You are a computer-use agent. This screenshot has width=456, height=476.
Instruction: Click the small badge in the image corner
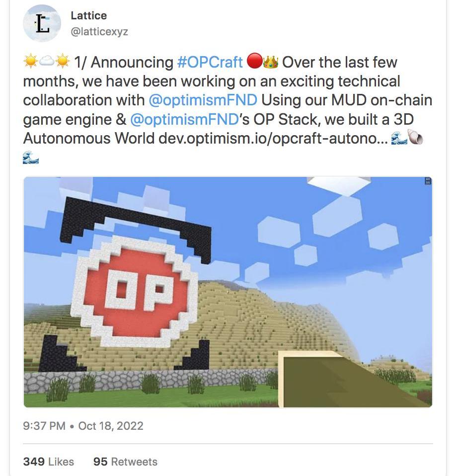[428, 181]
